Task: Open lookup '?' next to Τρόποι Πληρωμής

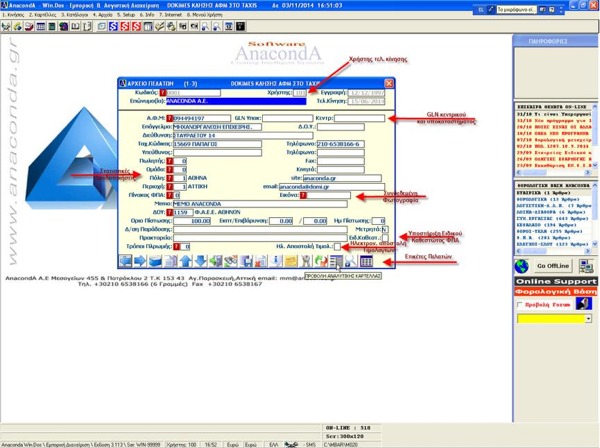Action: (176, 247)
